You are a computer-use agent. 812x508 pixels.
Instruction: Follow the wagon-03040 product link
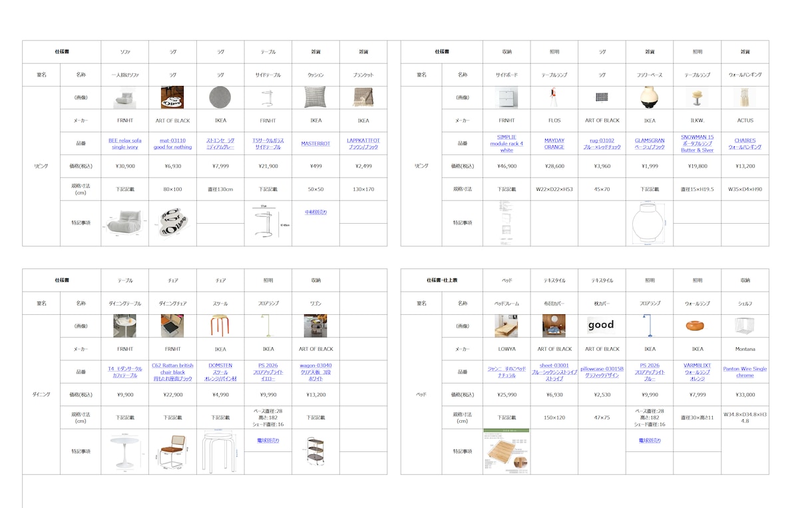[315, 372]
